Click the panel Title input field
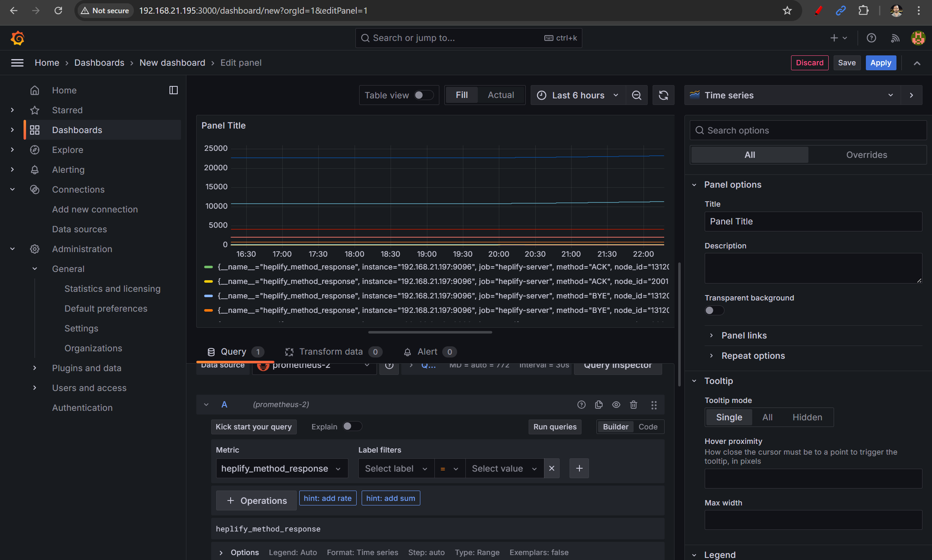 813,222
